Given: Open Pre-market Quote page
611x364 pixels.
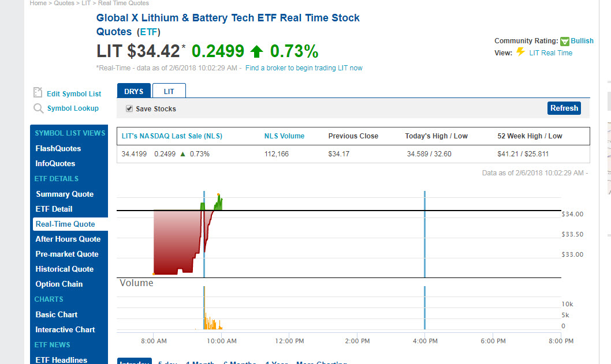Looking at the screenshot, I should point(67,254).
